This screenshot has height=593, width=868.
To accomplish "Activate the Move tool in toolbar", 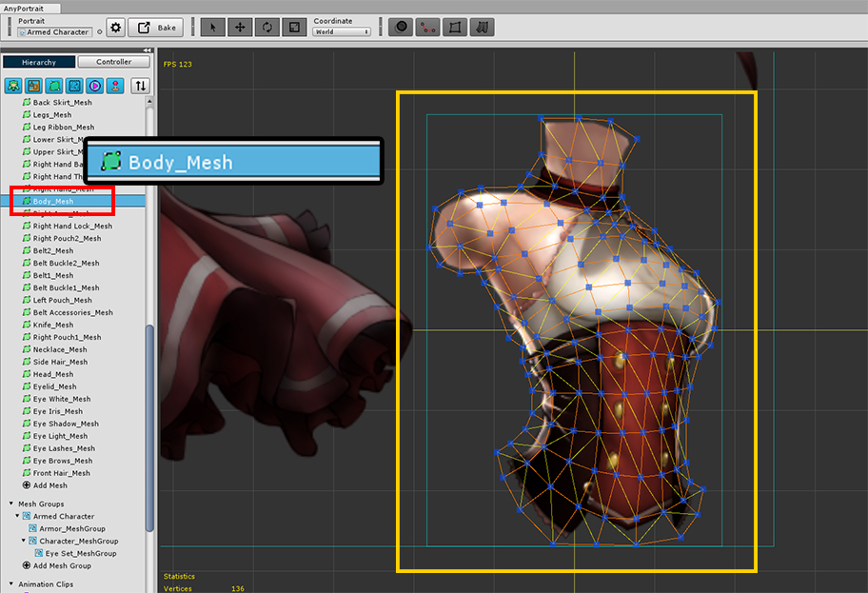I will click(x=240, y=28).
